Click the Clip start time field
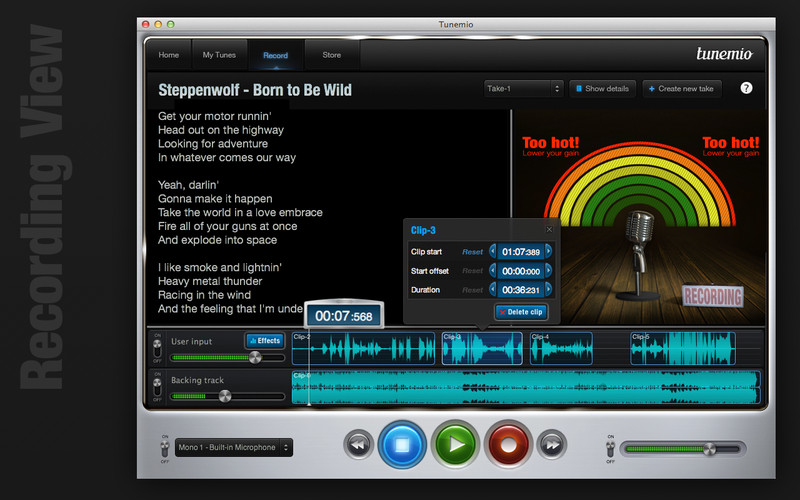The height and width of the screenshot is (500, 800). coord(520,252)
